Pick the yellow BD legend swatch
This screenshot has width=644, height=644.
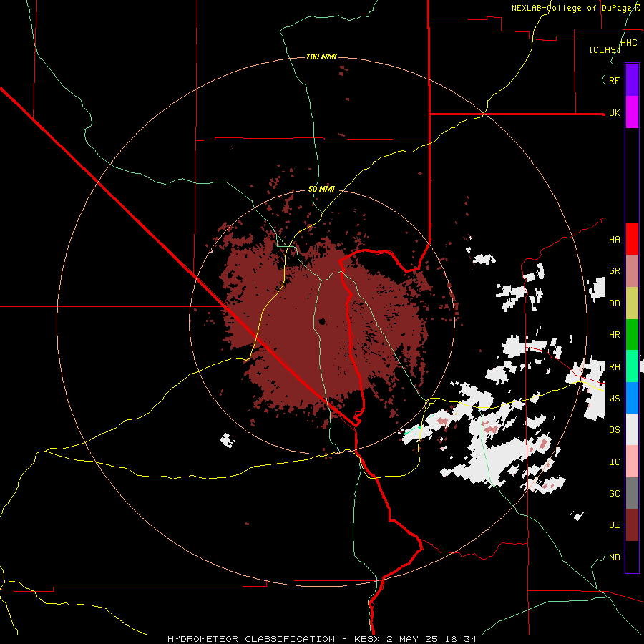[632, 303]
